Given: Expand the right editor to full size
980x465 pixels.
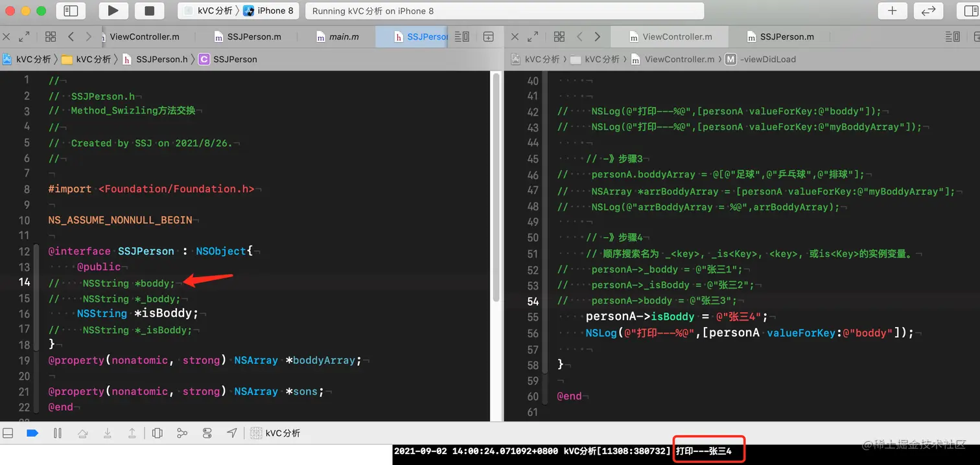Looking at the screenshot, I should [533, 37].
